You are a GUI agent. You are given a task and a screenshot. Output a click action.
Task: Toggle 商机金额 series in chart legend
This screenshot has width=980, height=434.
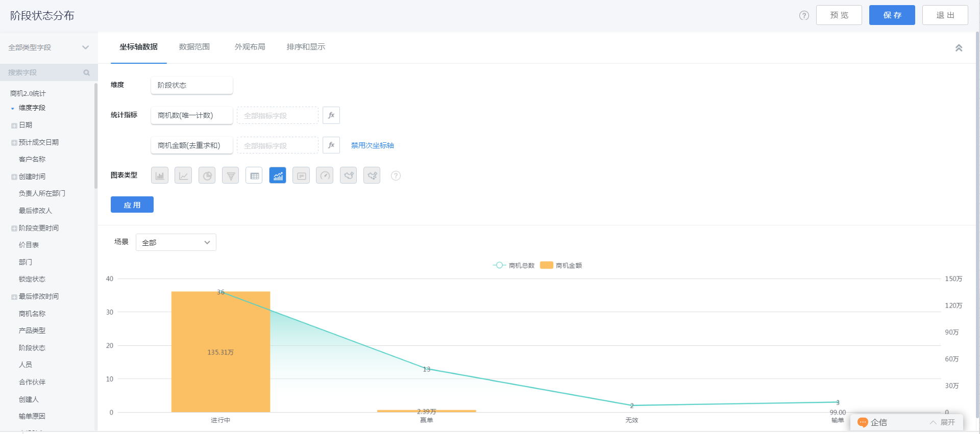click(x=561, y=265)
